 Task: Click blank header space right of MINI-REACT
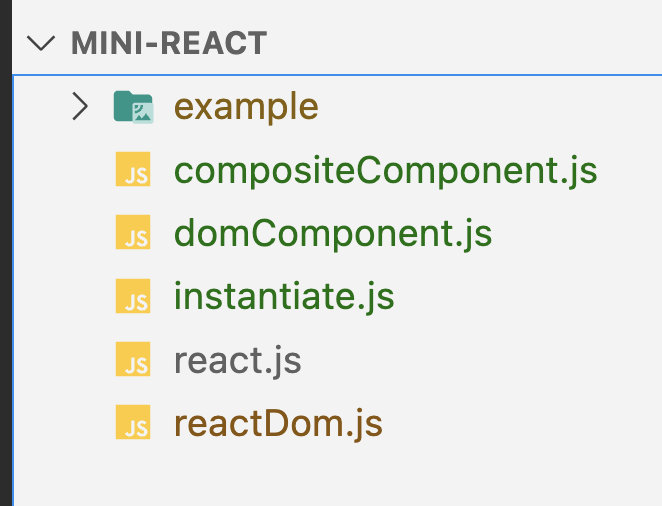[x=460, y=44]
